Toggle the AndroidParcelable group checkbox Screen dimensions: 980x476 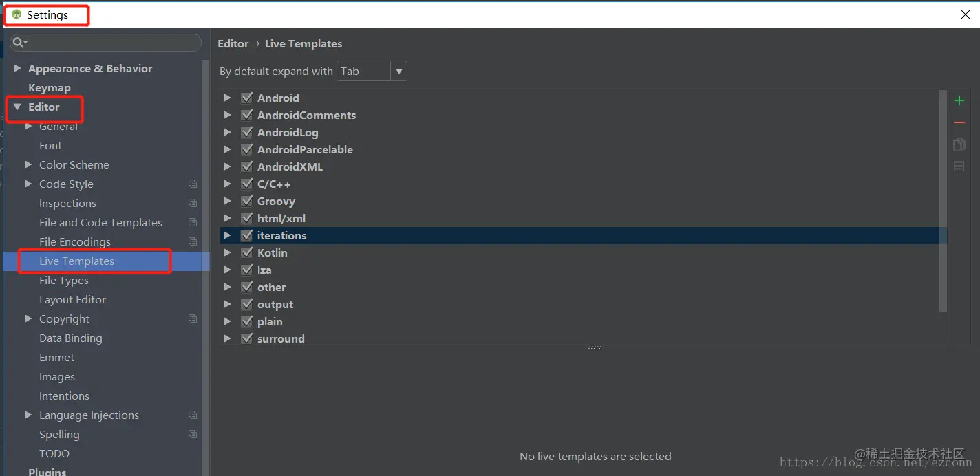[x=247, y=149]
